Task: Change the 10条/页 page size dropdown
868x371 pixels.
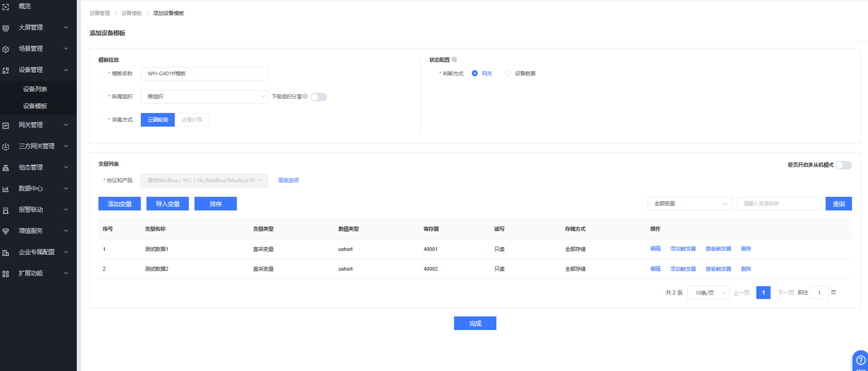Action: pyautogui.click(x=708, y=293)
